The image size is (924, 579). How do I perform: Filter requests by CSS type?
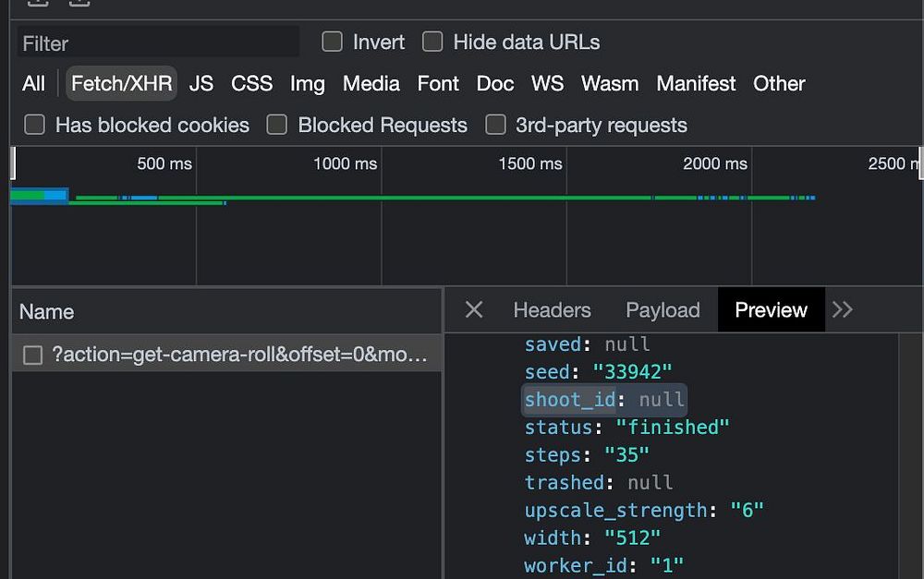(251, 83)
